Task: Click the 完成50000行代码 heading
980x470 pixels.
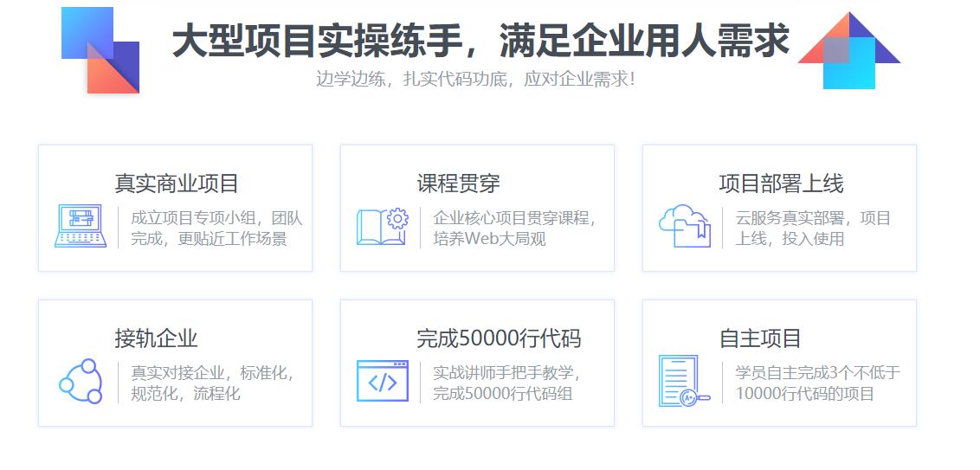Action: (498, 338)
